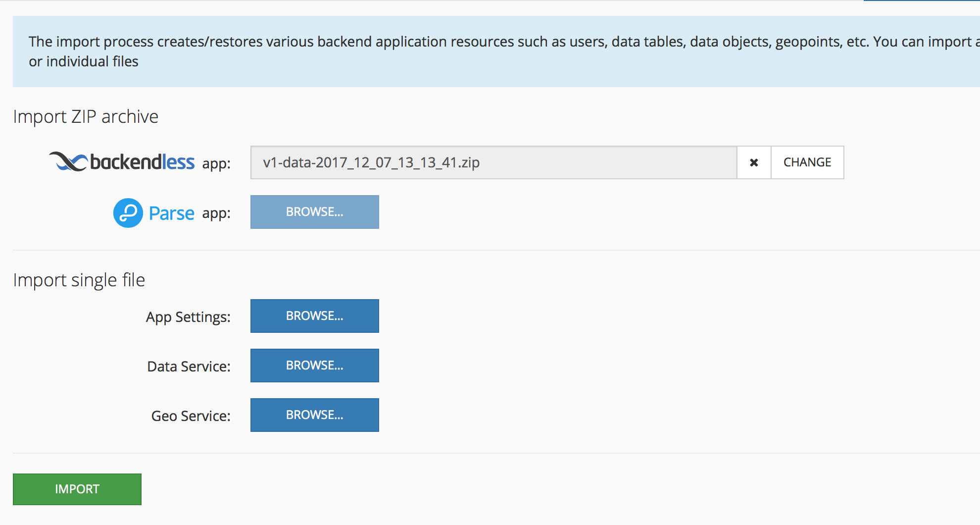Click the "Data Service:" label

click(189, 367)
